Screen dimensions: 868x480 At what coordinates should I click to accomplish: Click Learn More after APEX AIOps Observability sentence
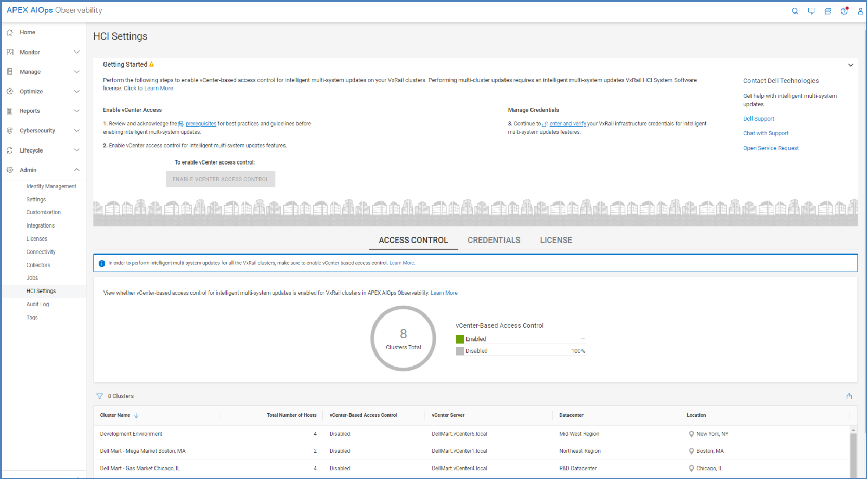tap(444, 293)
